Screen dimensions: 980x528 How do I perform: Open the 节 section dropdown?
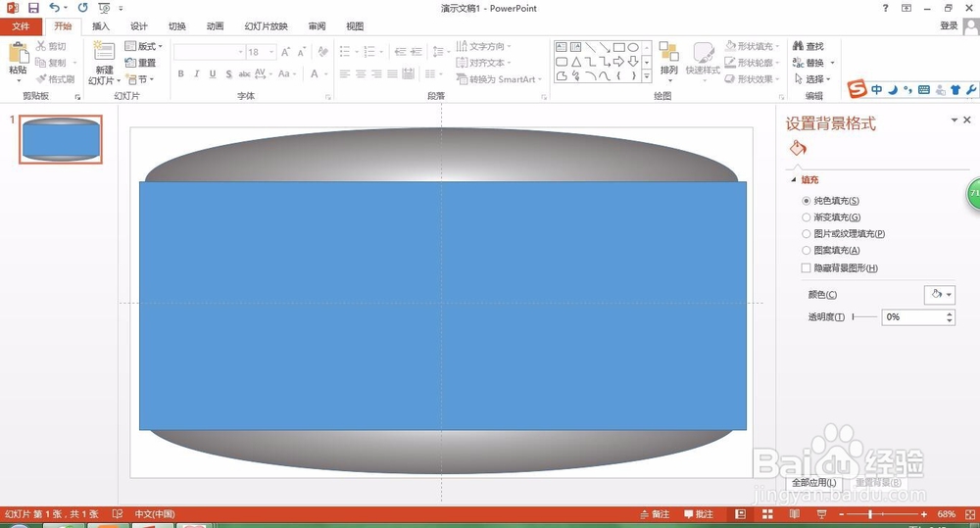click(140, 79)
